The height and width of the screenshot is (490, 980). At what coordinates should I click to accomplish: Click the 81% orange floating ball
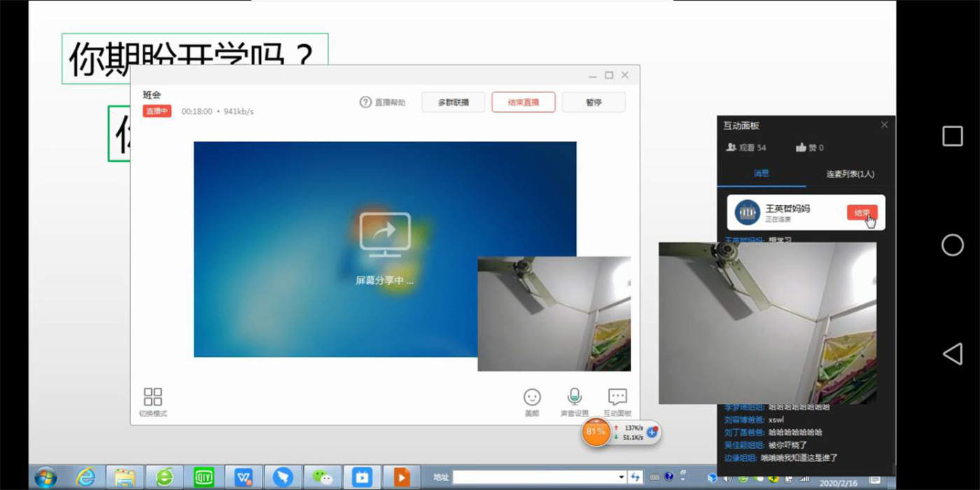point(596,431)
